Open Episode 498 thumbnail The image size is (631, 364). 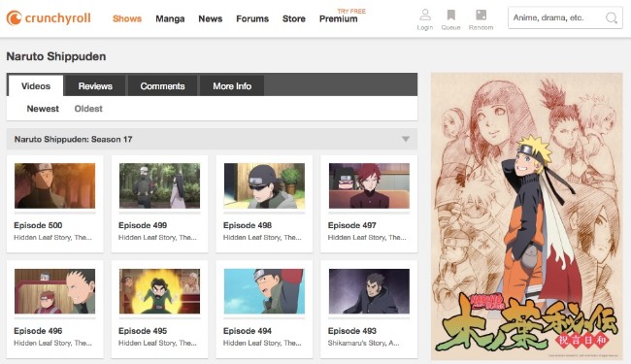pos(264,185)
